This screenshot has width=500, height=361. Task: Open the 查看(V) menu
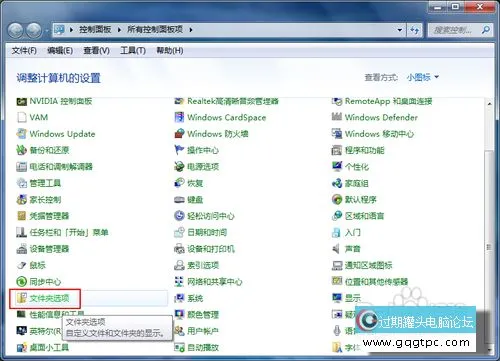(x=96, y=51)
